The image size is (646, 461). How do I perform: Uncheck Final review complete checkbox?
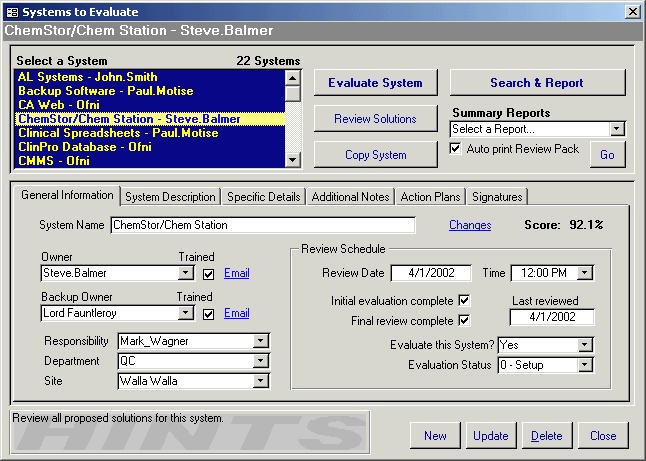[463, 320]
